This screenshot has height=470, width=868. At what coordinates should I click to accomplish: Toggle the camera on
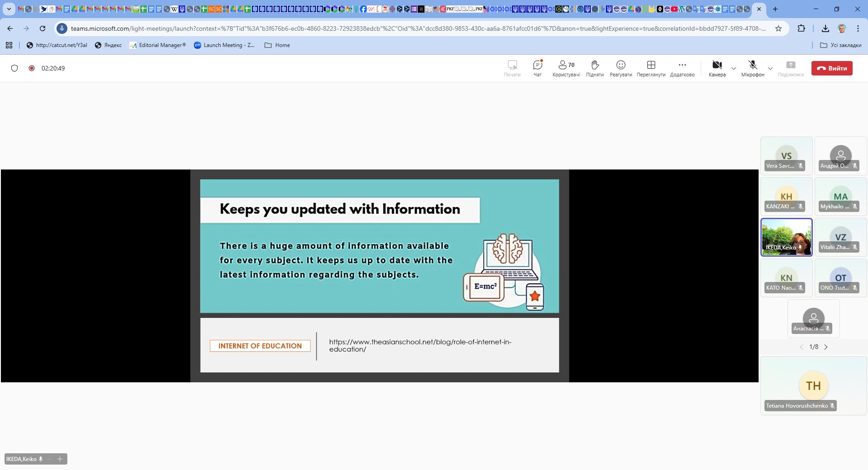(x=717, y=68)
